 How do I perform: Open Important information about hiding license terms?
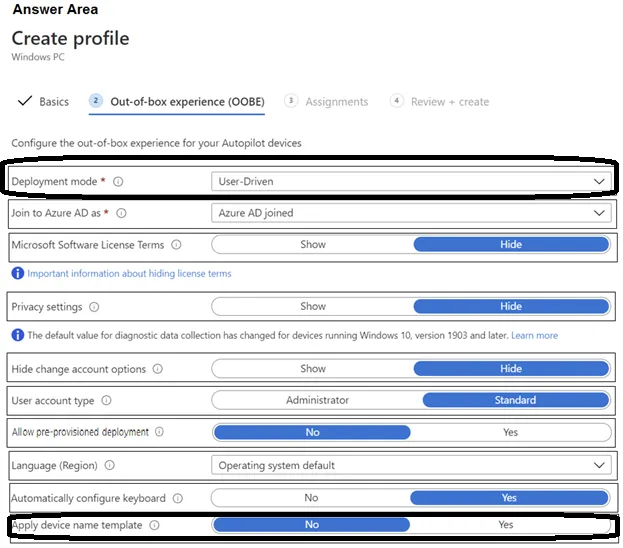click(x=129, y=273)
